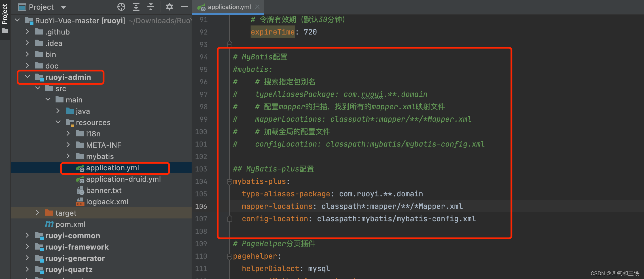644x279 pixels.
Task: Click the ruoyi-common module icon
Action: click(x=39, y=236)
